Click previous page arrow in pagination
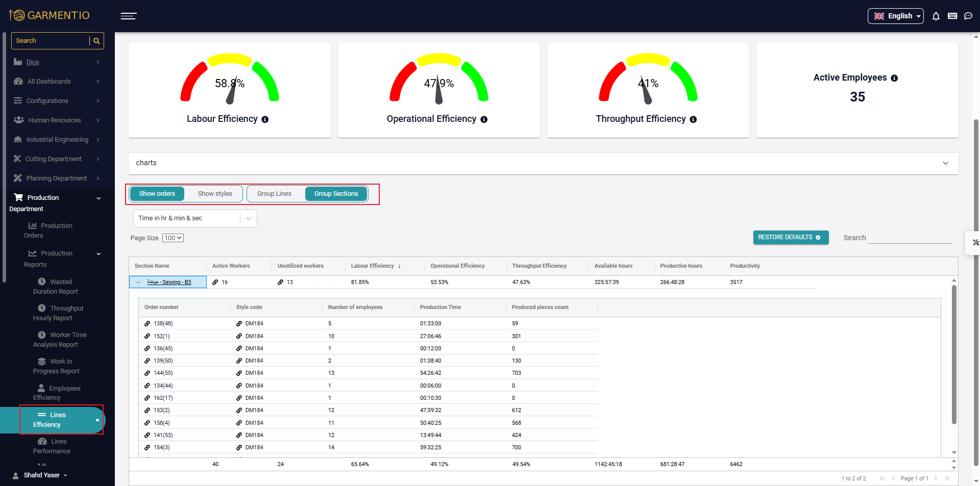This screenshot has width=980, height=486. (x=893, y=478)
